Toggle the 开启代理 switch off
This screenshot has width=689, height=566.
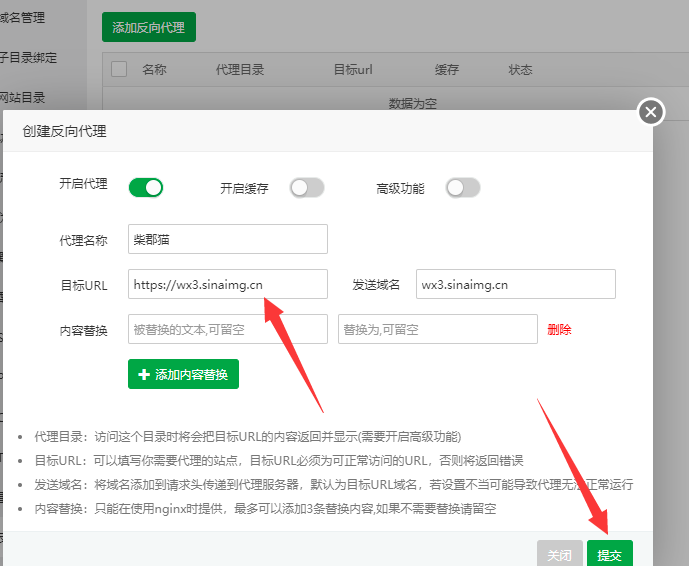point(146,188)
